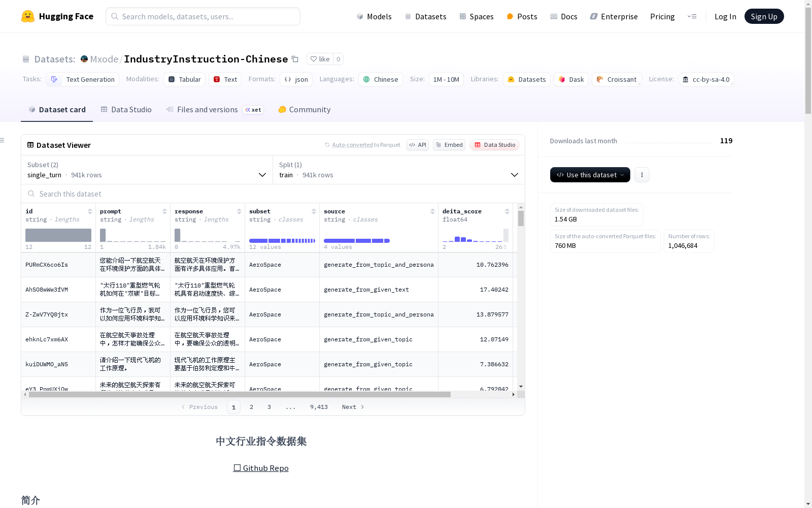
Task: Click the Mxode author link
Action: pos(104,59)
